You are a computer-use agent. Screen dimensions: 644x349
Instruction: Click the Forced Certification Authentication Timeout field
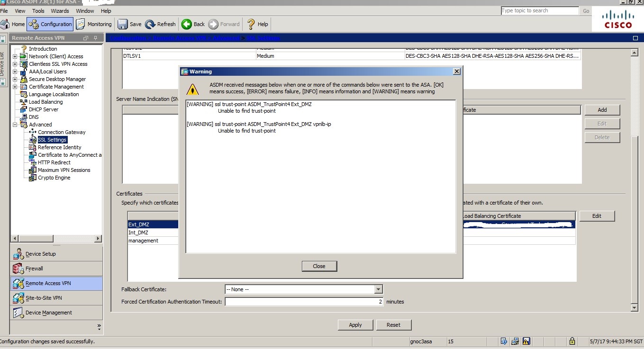click(304, 302)
